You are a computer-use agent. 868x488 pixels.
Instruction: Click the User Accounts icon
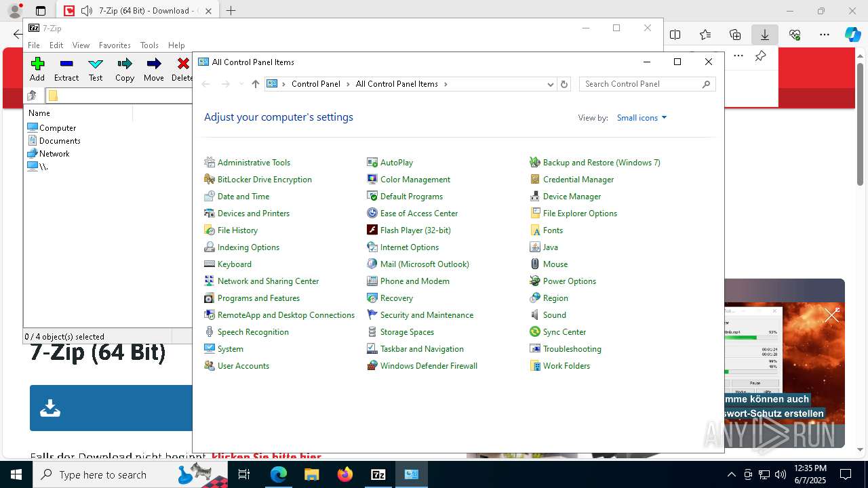click(210, 366)
